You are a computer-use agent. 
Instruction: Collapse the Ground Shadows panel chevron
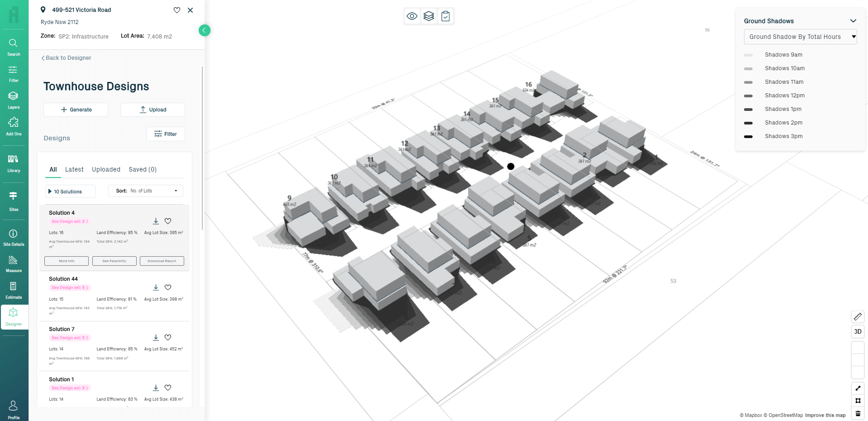(853, 21)
